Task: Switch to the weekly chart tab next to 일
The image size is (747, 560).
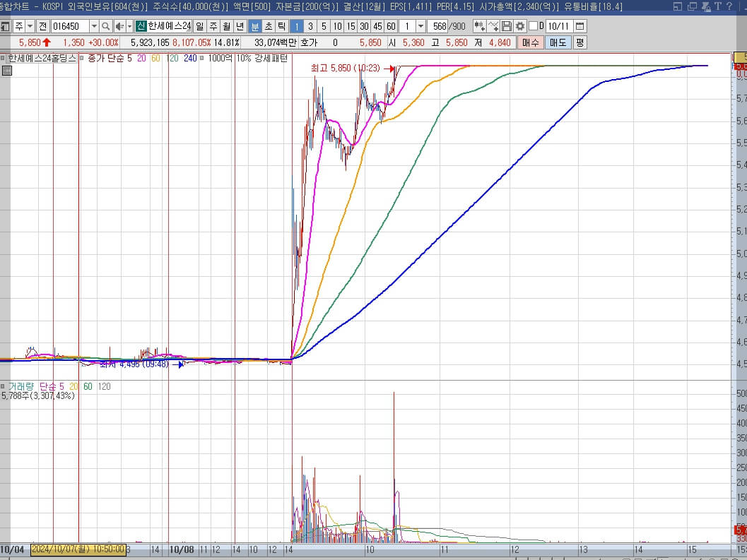Action: coord(213,25)
